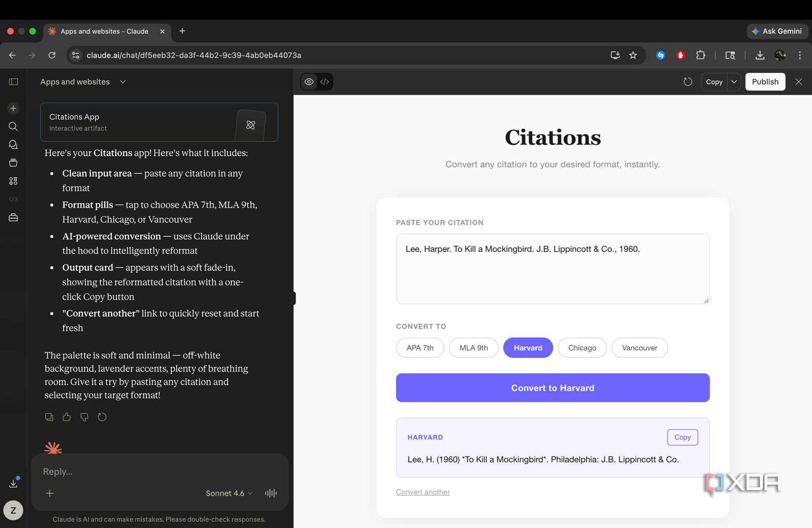Click the Convert another link
This screenshot has height=528, width=812.
click(422, 492)
